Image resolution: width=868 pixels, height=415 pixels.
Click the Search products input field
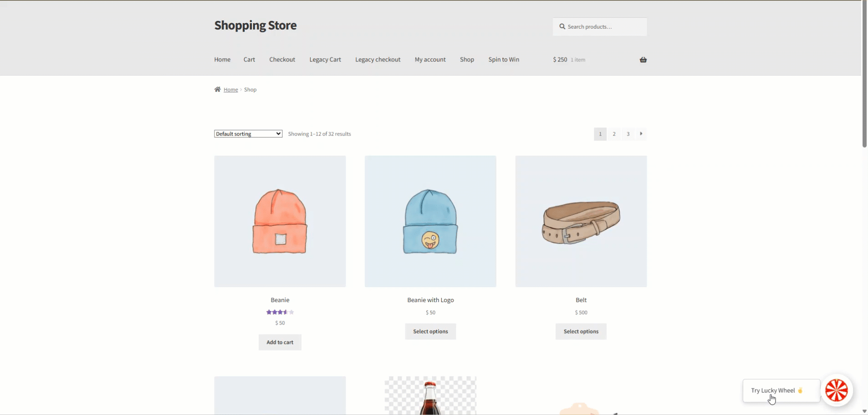tap(603, 27)
